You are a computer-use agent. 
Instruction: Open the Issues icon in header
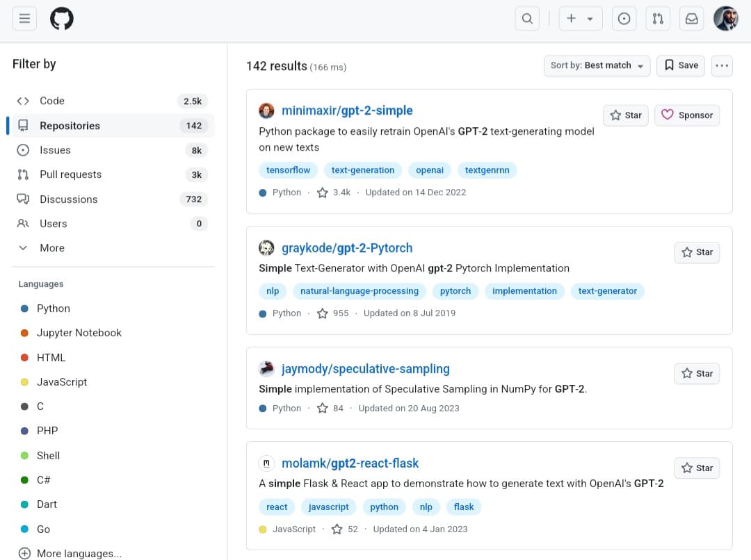click(624, 19)
